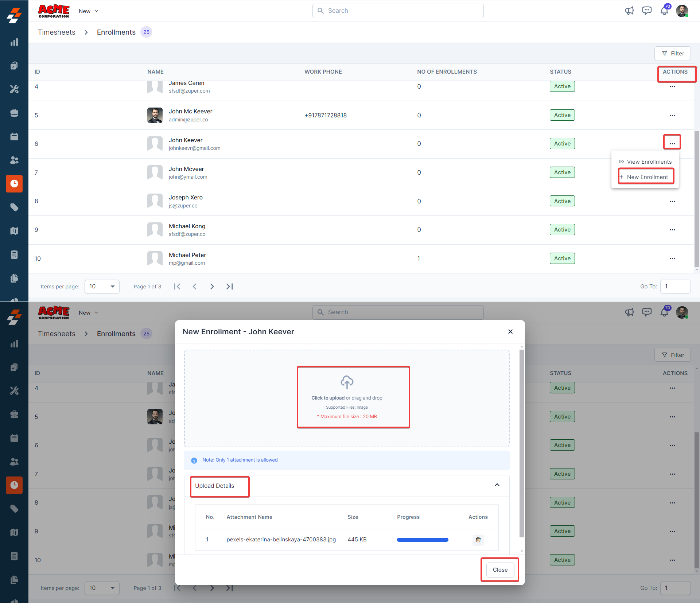Click the Close button in enrollment dialog
The width and height of the screenshot is (700, 603).
500,570
